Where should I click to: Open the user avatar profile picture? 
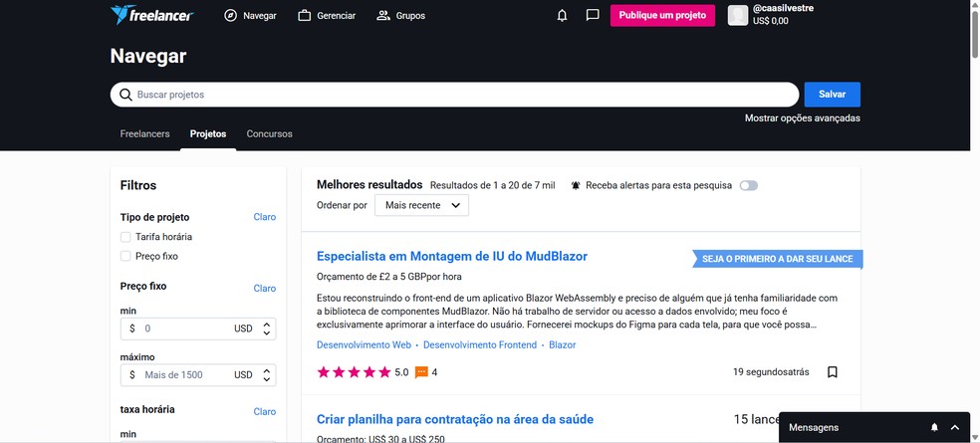pos(738,15)
